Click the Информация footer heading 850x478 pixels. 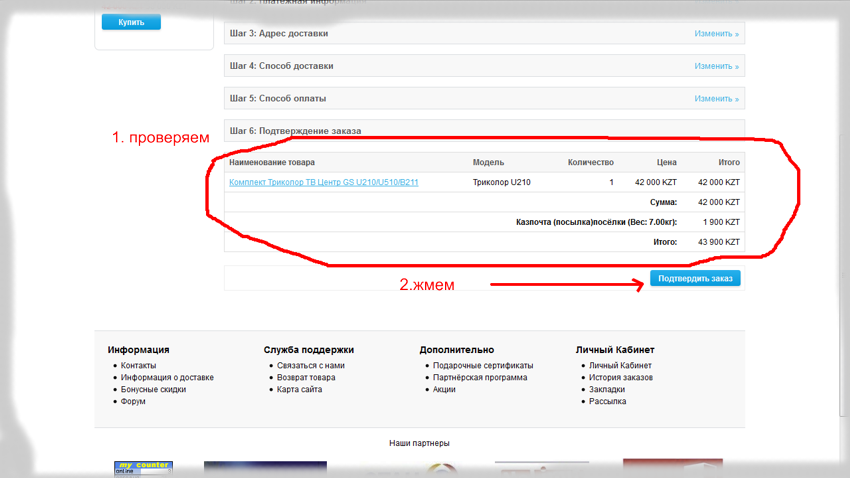pos(138,350)
